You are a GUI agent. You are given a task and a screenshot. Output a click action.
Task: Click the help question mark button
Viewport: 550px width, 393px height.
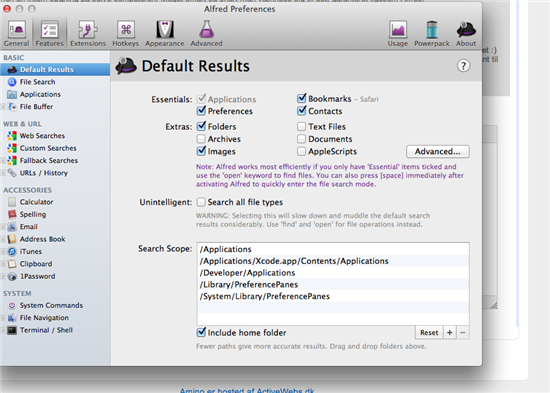pyautogui.click(x=463, y=66)
